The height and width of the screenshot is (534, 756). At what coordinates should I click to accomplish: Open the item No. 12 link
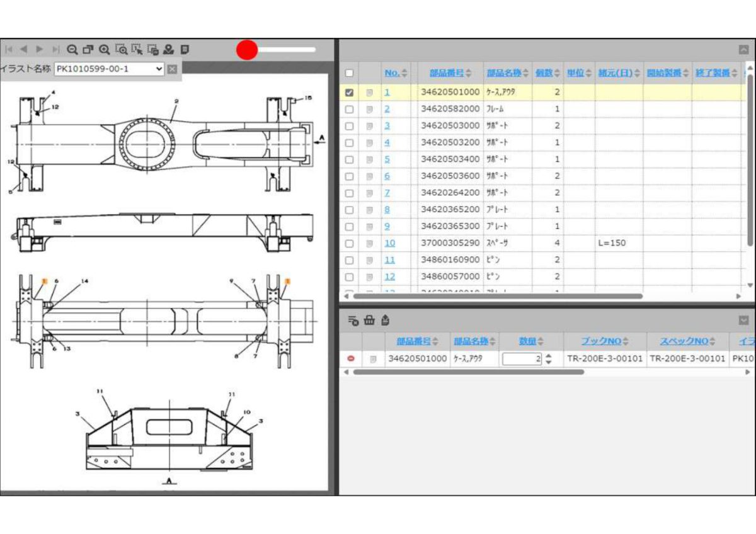click(x=390, y=276)
